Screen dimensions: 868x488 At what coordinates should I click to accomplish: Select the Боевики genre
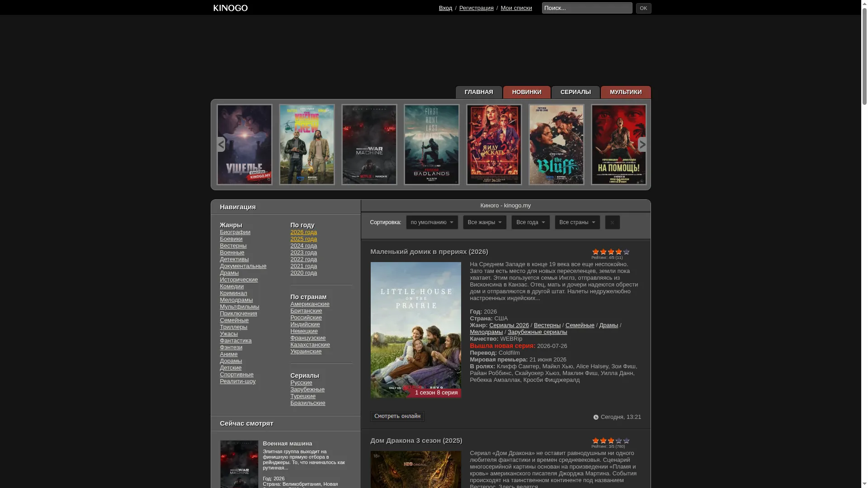point(231,239)
